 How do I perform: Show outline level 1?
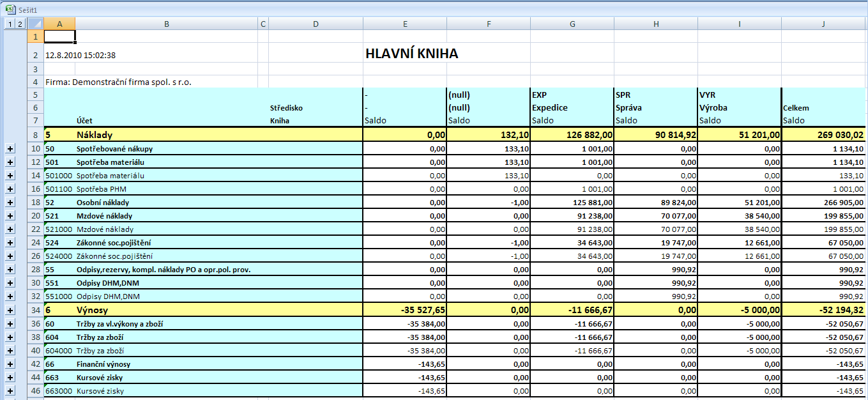[x=10, y=24]
